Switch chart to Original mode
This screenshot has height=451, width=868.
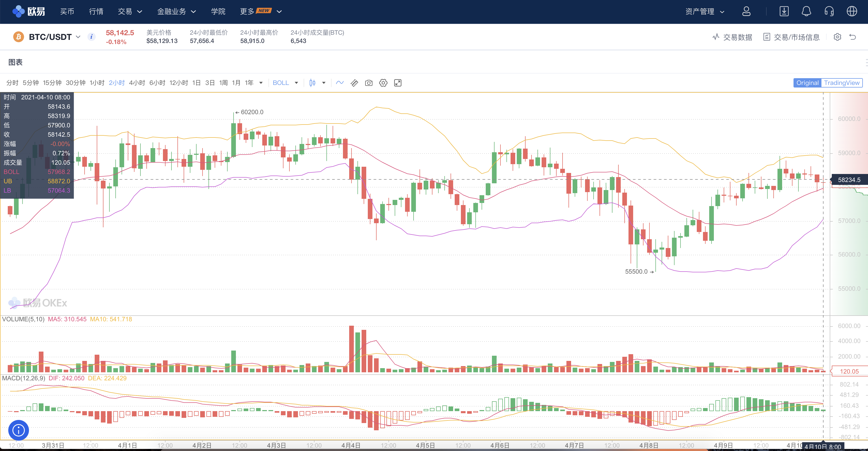(807, 83)
